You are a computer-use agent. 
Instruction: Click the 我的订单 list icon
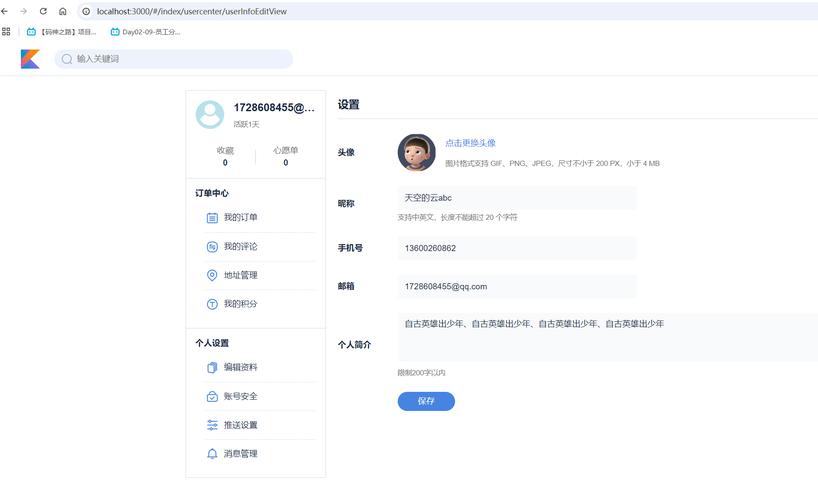pyautogui.click(x=212, y=218)
